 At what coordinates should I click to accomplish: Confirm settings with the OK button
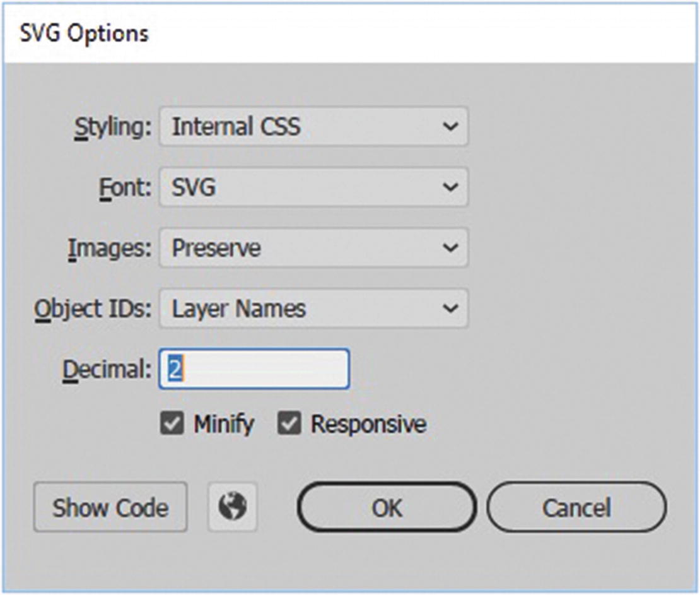click(x=387, y=506)
